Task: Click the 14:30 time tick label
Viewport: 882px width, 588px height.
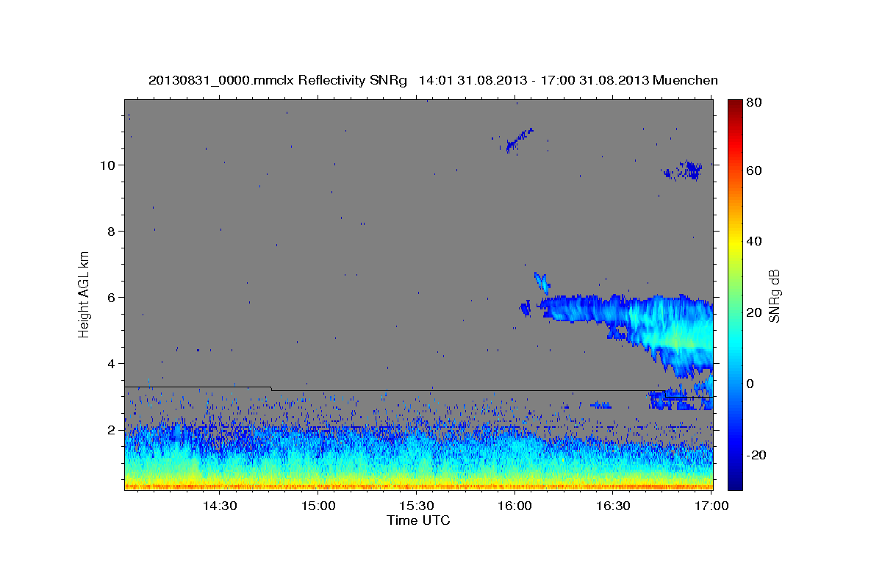Action: pos(219,506)
